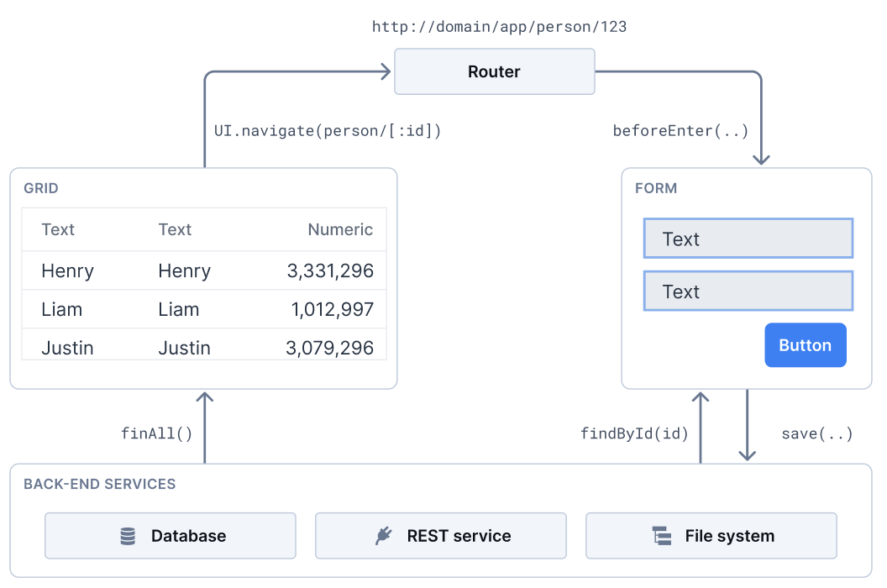Click the finAll() label
This screenshot has width=887, height=588.
[x=156, y=433]
